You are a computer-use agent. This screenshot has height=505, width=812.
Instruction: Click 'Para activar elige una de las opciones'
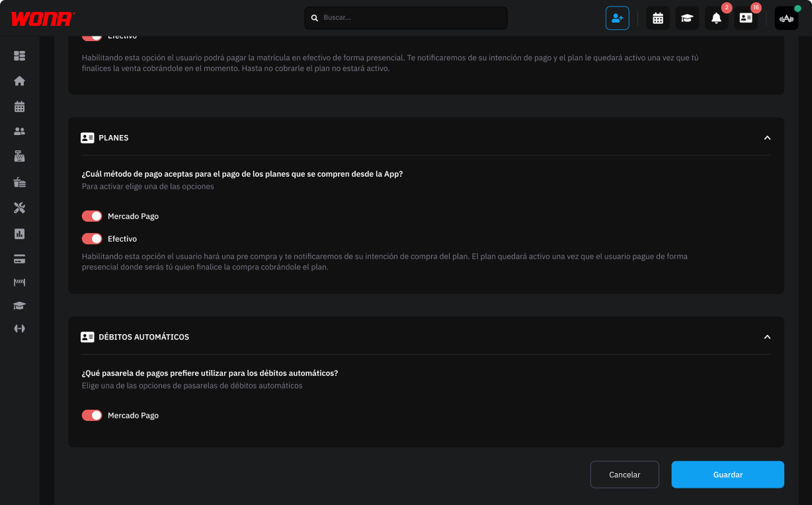[x=148, y=187]
